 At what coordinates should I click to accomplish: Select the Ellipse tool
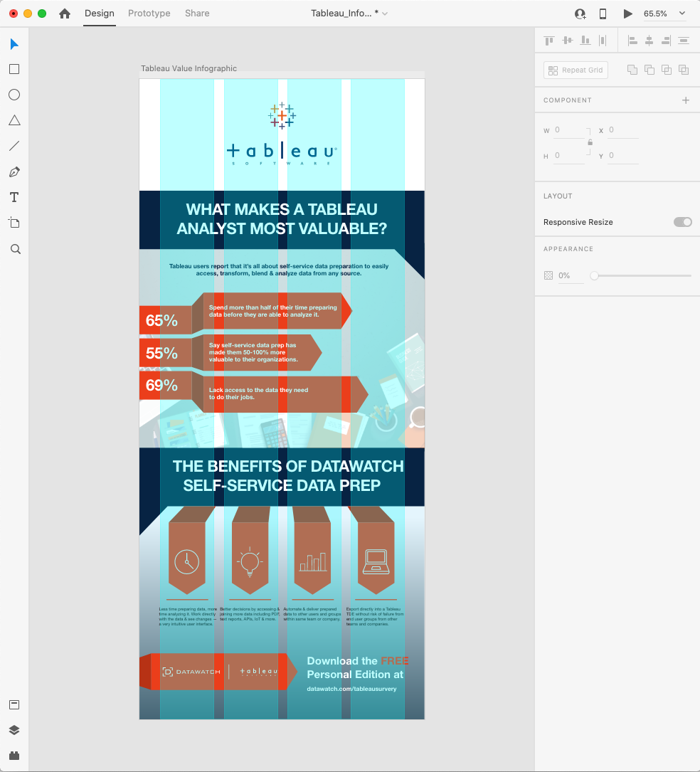click(x=14, y=95)
